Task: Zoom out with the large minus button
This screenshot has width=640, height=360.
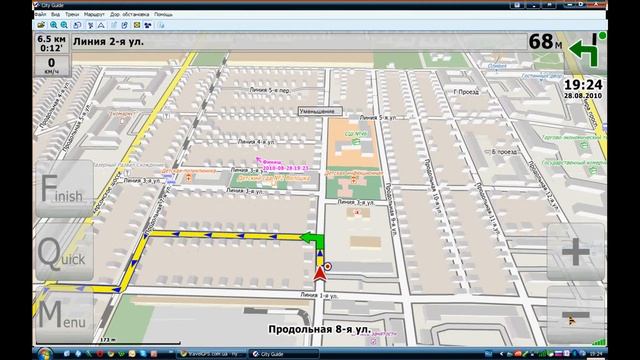Action: pyautogui.click(x=576, y=315)
